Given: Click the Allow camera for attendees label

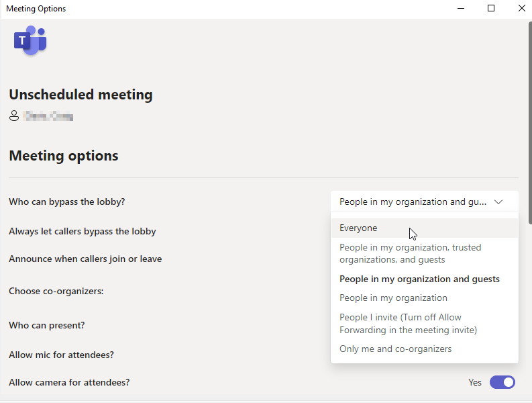Looking at the screenshot, I should 69,383.
